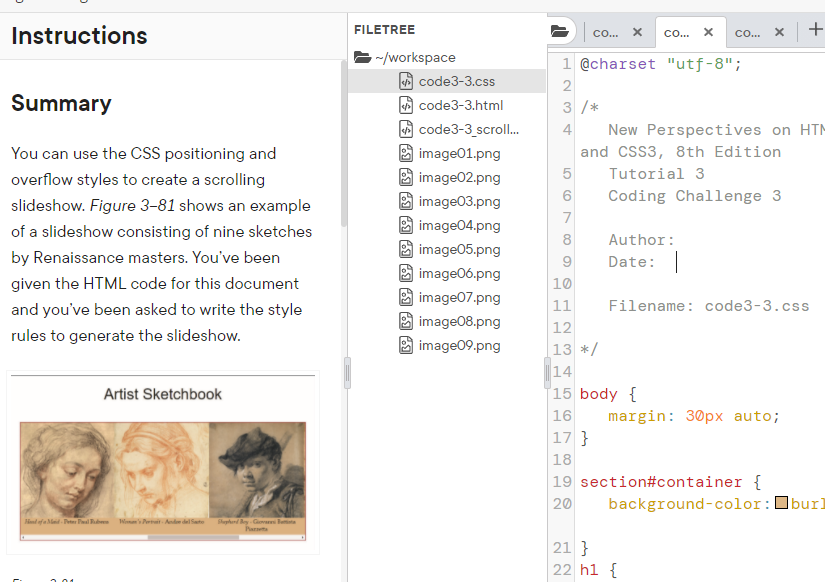The width and height of the screenshot is (825, 582).
Task: Click the image icon beside image05.png
Action: point(406,249)
